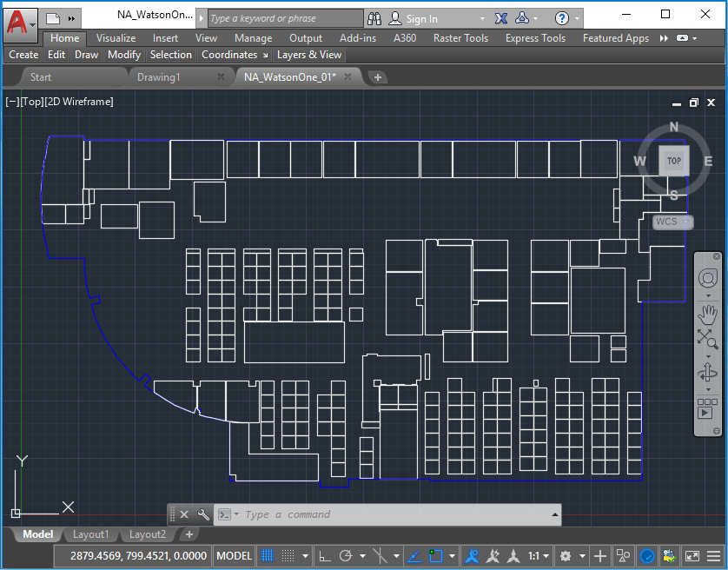Switch to the Layout1 tab
This screenshot has height=570, width=728.
point(90,534)
